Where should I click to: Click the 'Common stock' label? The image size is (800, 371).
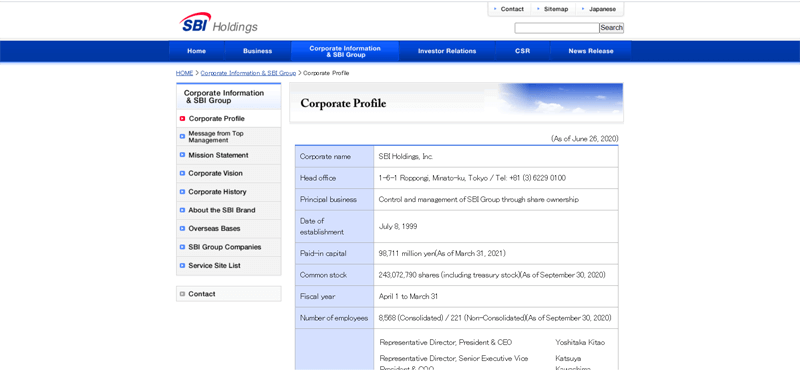[x=323, y=275]
